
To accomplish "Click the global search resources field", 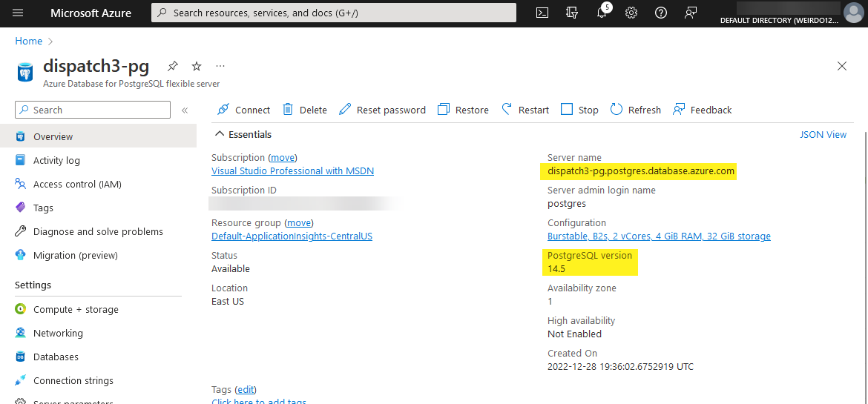I will [x=334, y=13].
